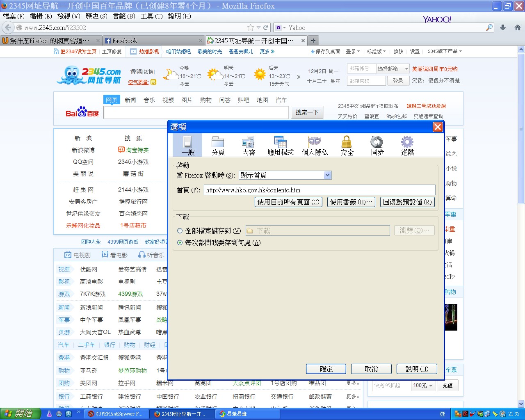Open the 進階 (Advanced) gear panel
The width and height of the screenshot is (525, 420).
tap(407, 146)
